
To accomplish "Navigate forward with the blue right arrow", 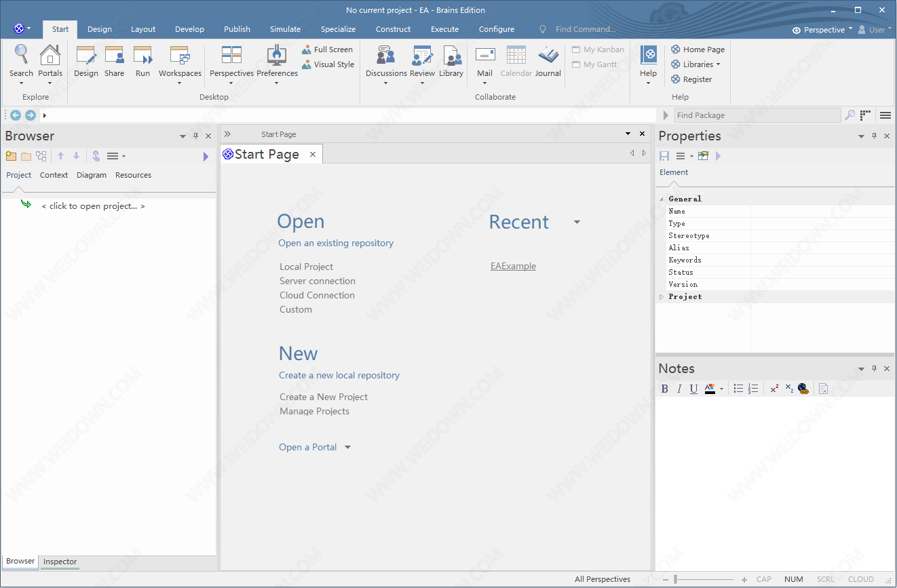I will point(31,115).
